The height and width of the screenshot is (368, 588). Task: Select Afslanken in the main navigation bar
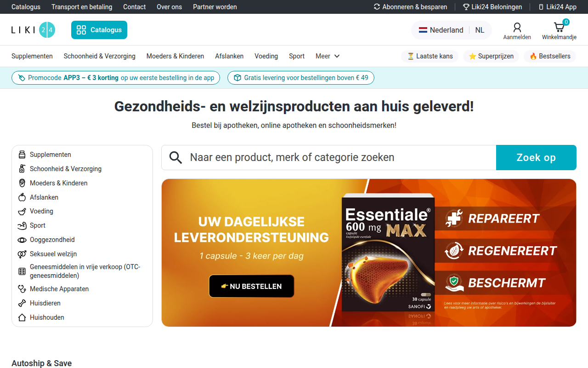coord(229,56)
